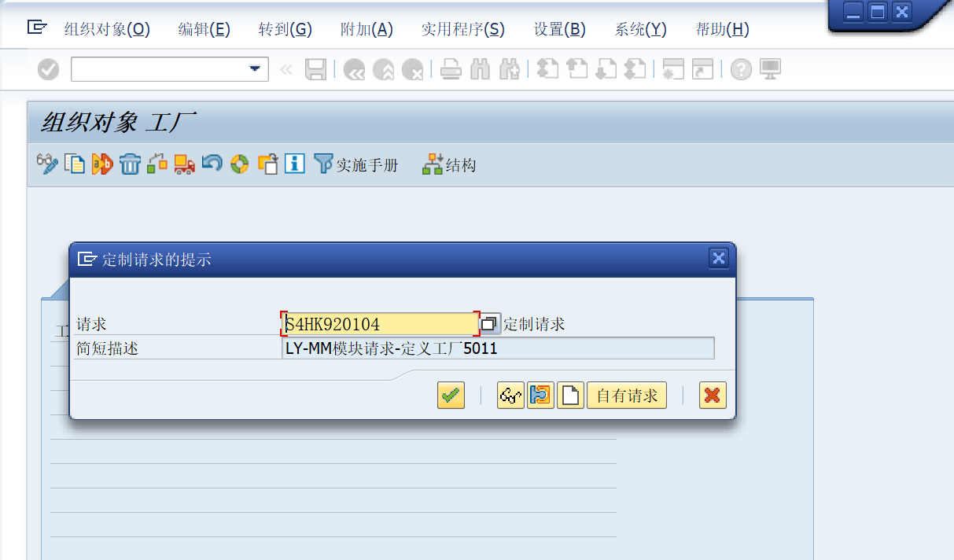This screenshot has height=560, width=954.
Task: Click the Copy As documents icon
Action: (75, 164)
